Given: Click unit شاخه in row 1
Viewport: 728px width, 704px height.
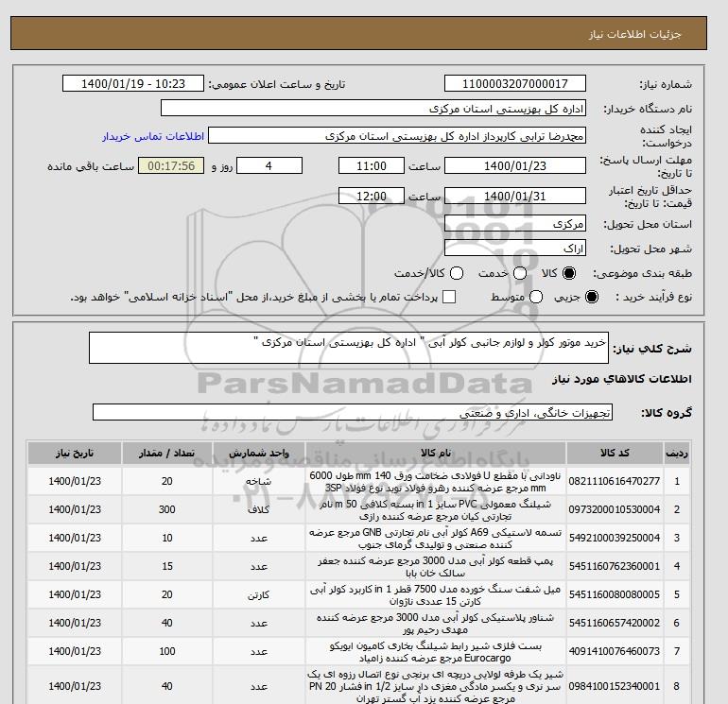Looking at the screenshot, I should 259,481.
